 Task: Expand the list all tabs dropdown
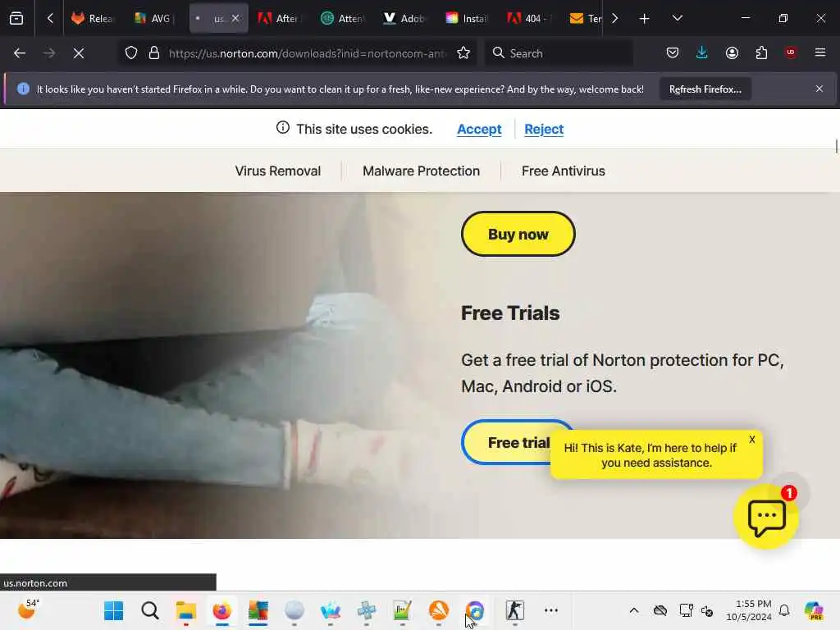point(677,18)
